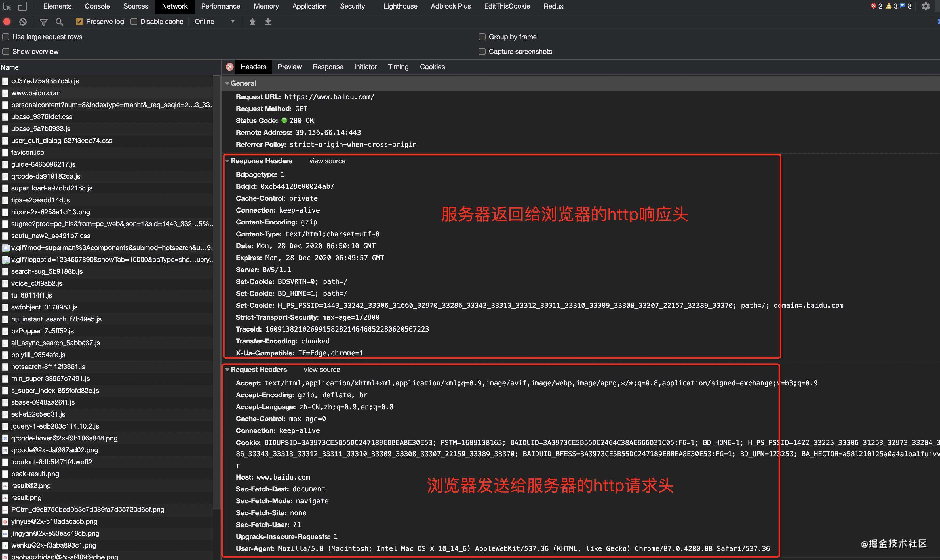Select peak-result.png request
Screen dimensions: 940x560
pos(106,474)
